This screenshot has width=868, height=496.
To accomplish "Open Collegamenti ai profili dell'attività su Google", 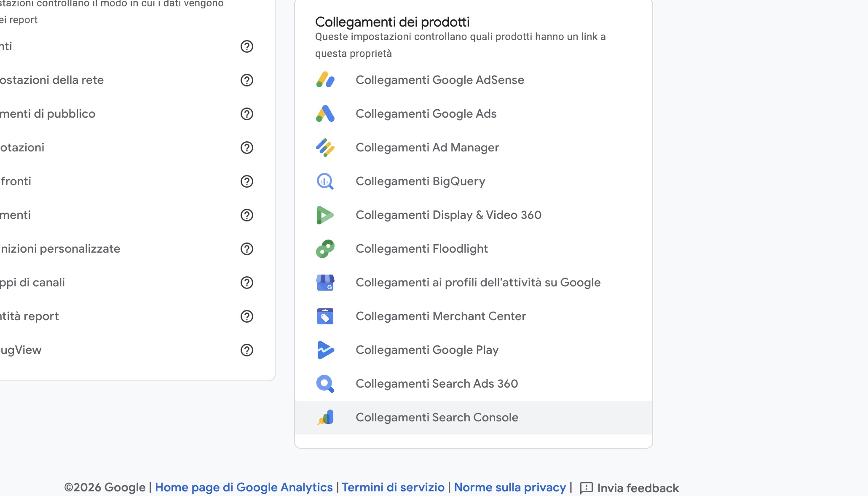I will pos(474,283).
